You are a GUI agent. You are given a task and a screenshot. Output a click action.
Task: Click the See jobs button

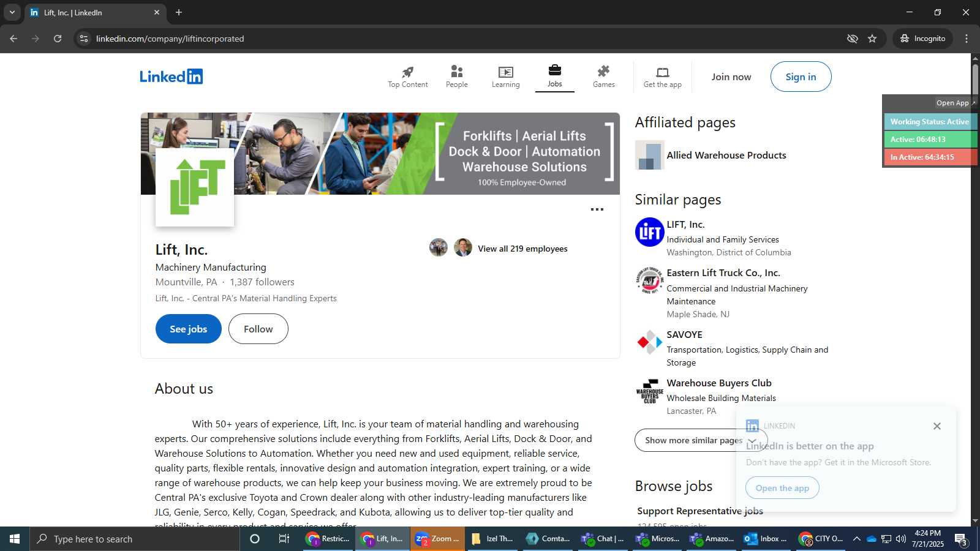pos(188,329)
